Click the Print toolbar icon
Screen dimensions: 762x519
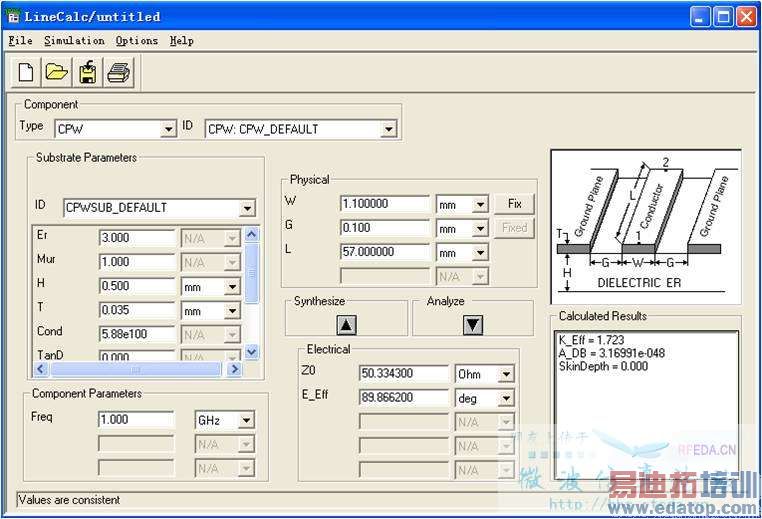pos(118,72)
